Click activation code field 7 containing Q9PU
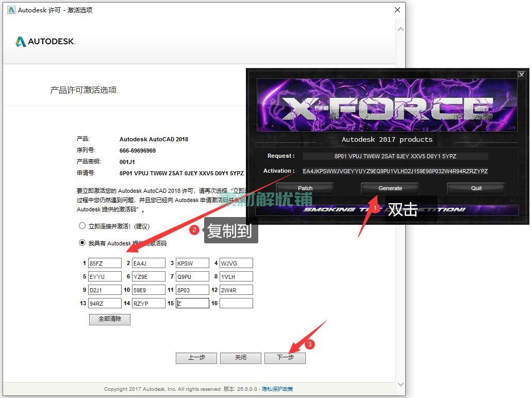This screenshot has height=398, width=532. pyautogui.click(x=192, y=276)
